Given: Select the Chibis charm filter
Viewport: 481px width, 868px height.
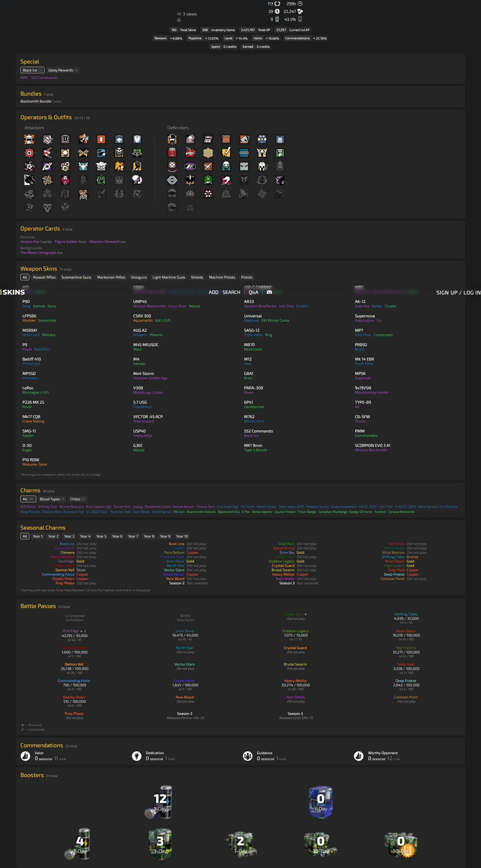Looking at the screenshot, I should (78, 499).
